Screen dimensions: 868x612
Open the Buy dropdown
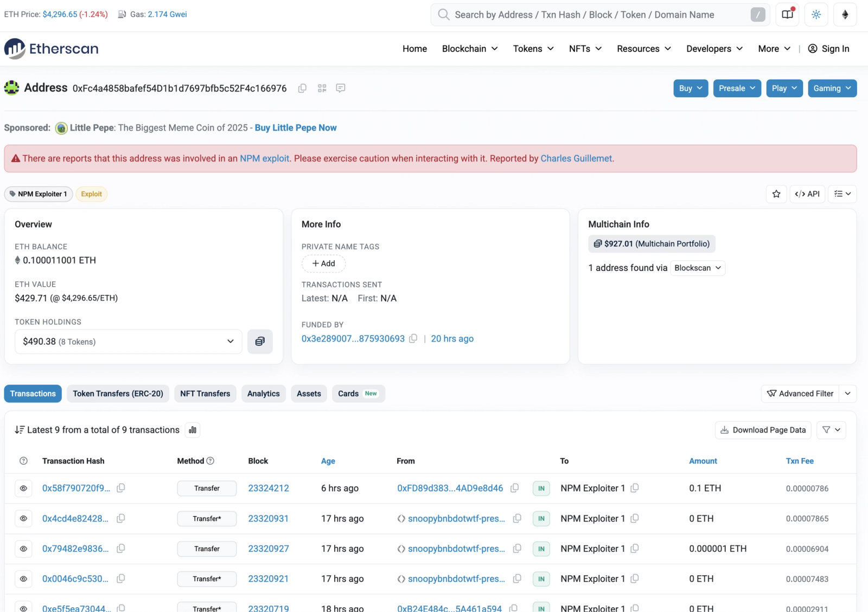pyautogui.click(x=691, y=88)
